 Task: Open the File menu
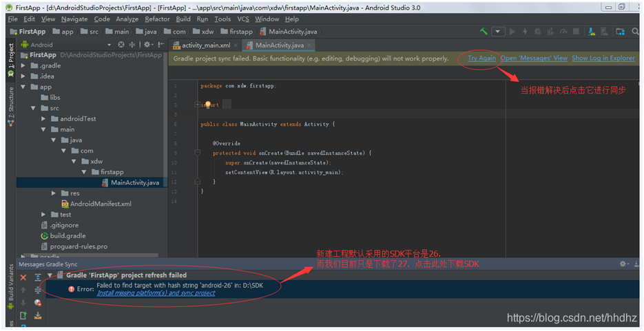12,19
